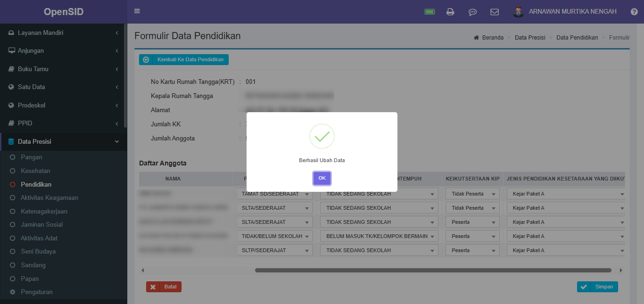Open the envelope mail icon
Viewport: 644px width, 304px height.
click(x=495, y=12)
